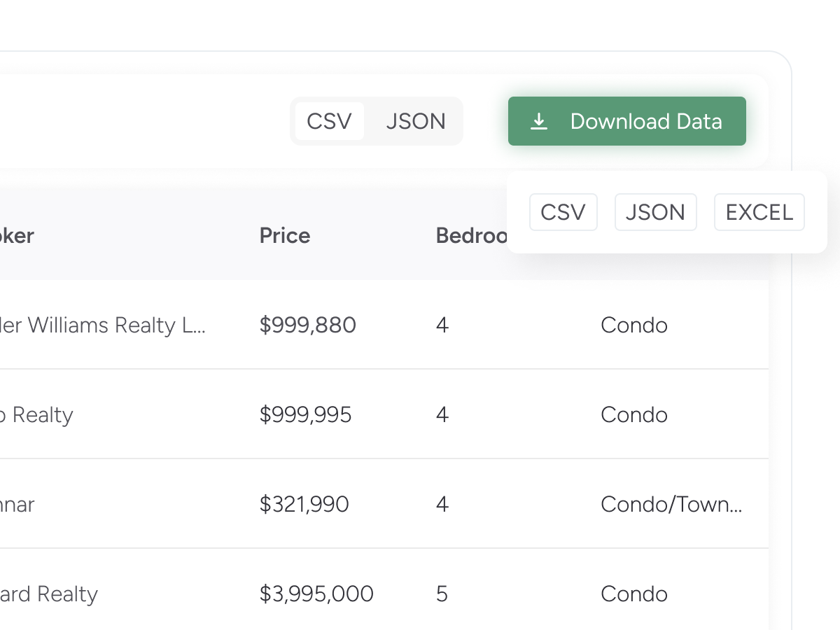The width and height of the screenshot is (840, 630).
Task: Choose CSV from the download popup
Action: pyautogui.click(x=563, y=212)
